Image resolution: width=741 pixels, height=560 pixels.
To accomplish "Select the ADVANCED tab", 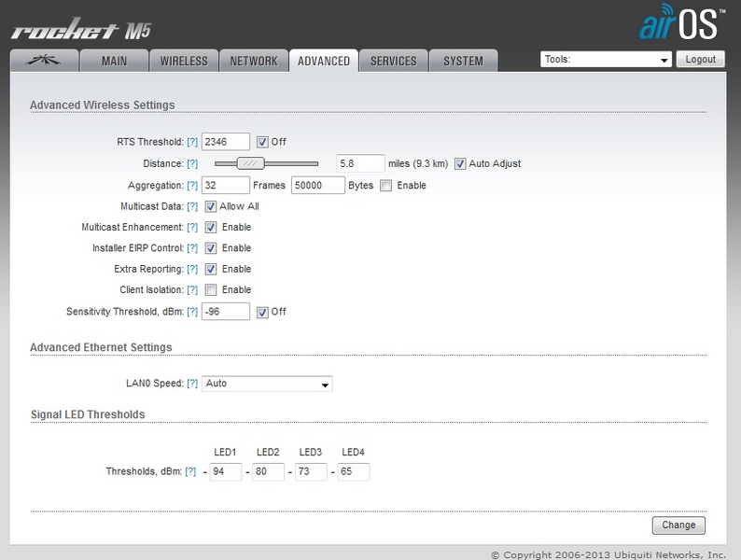I will 324,61.
